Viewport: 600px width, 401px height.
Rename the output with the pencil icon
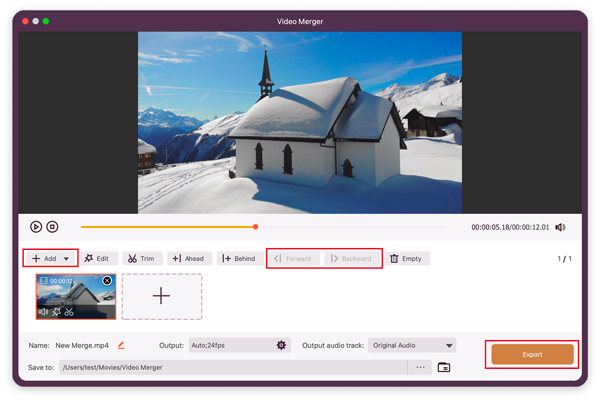(121, 345)
